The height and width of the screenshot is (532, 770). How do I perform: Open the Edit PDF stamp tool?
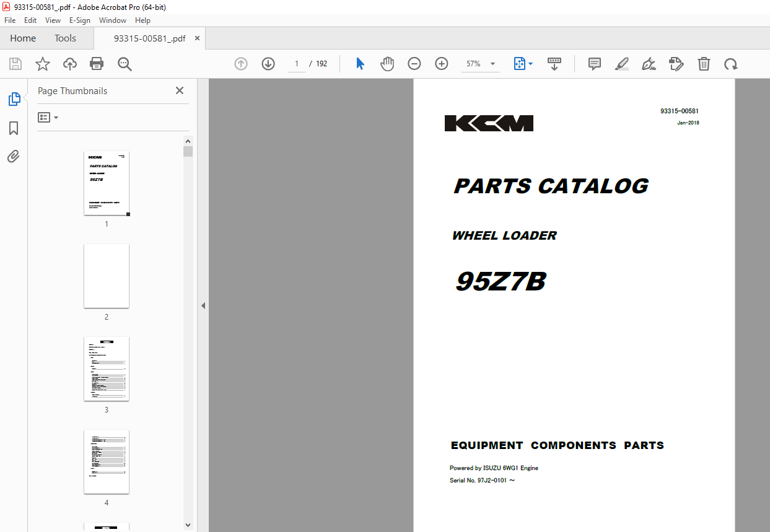pos(676,64)
